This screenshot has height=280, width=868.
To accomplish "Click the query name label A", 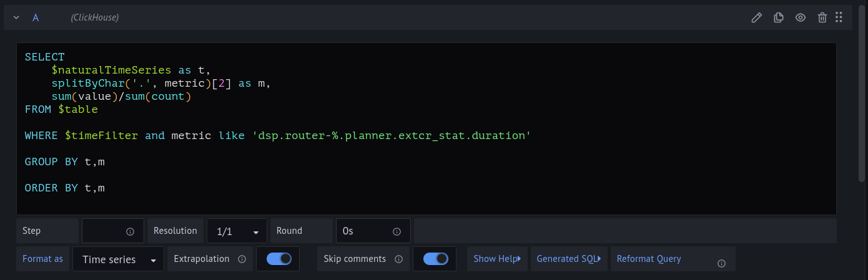I will 36,17.
